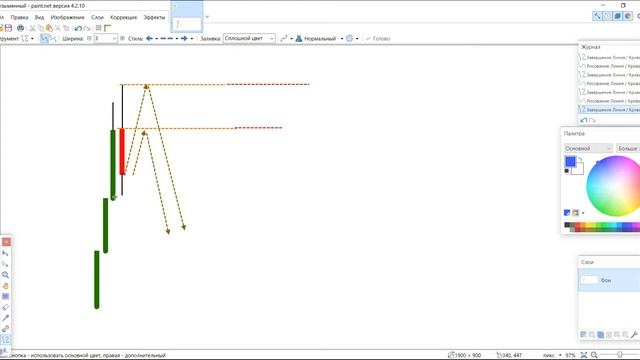Click the 'Больше' button in Палитра
The image size is (640, 360).
coord(628,148)
